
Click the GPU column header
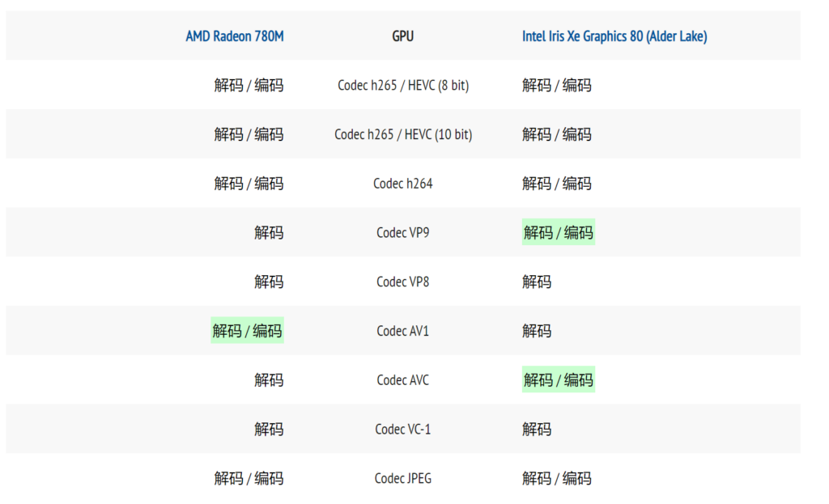402,36
